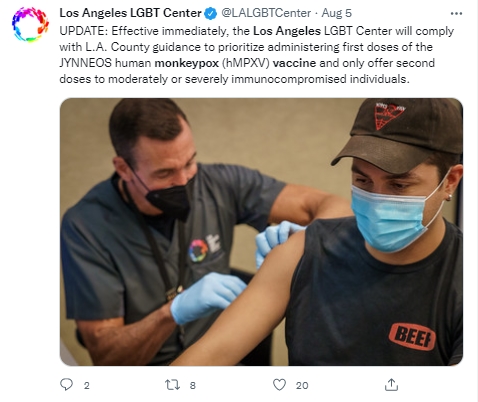Click the blue verified badge checkmark
Screen dimensions: 478x402
pos(211,13)
